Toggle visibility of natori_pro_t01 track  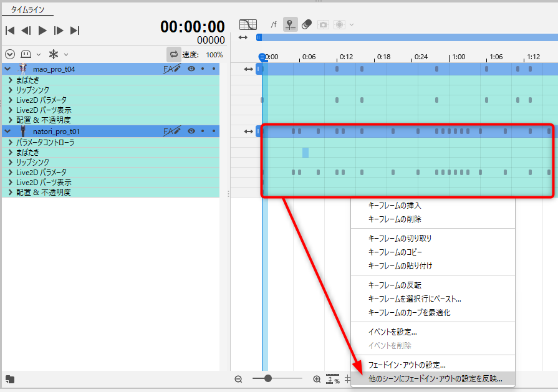click(x=191, y=131)
